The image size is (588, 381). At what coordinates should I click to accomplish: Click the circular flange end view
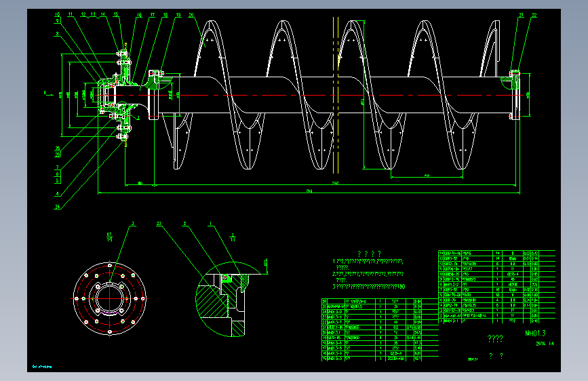(109, 298)
